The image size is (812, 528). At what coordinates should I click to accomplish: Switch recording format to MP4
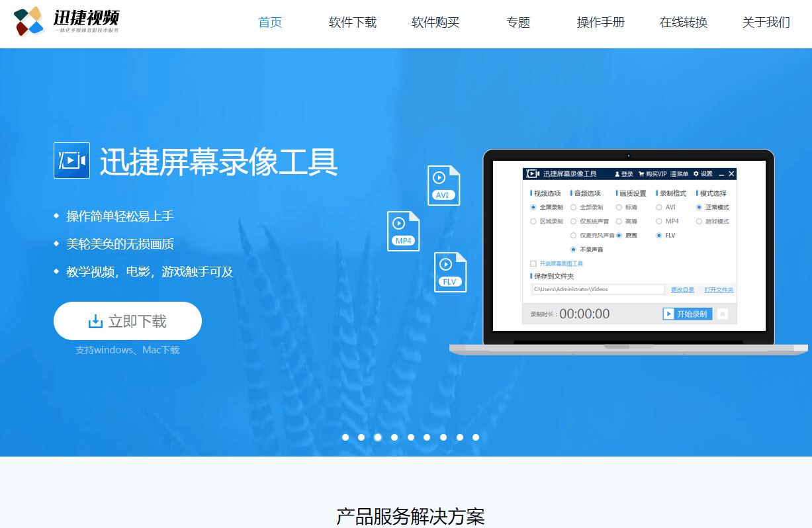coord(659,221)
